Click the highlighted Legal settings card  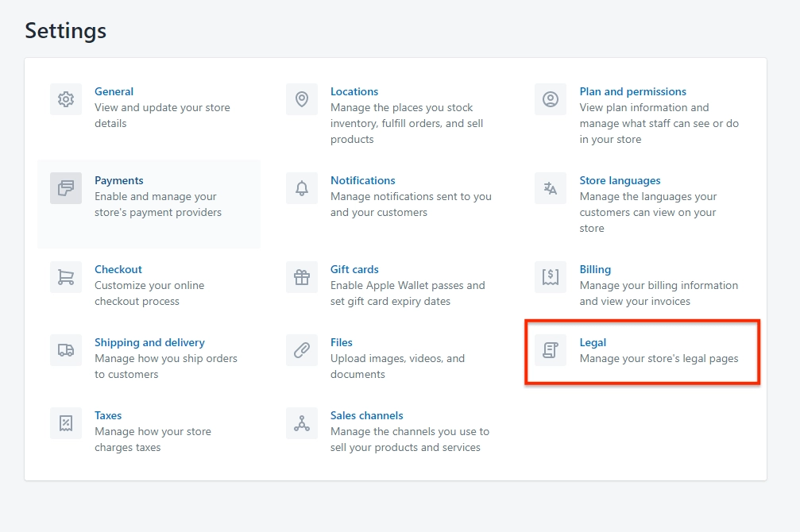642,353
